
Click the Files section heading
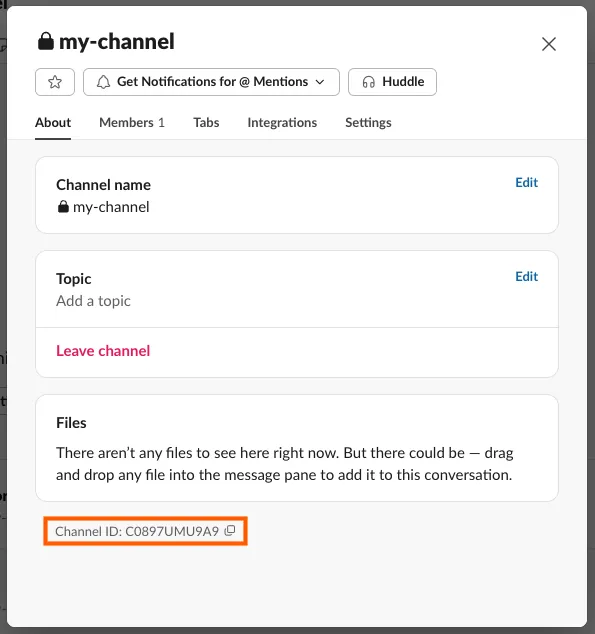click(x=71, y=423)
